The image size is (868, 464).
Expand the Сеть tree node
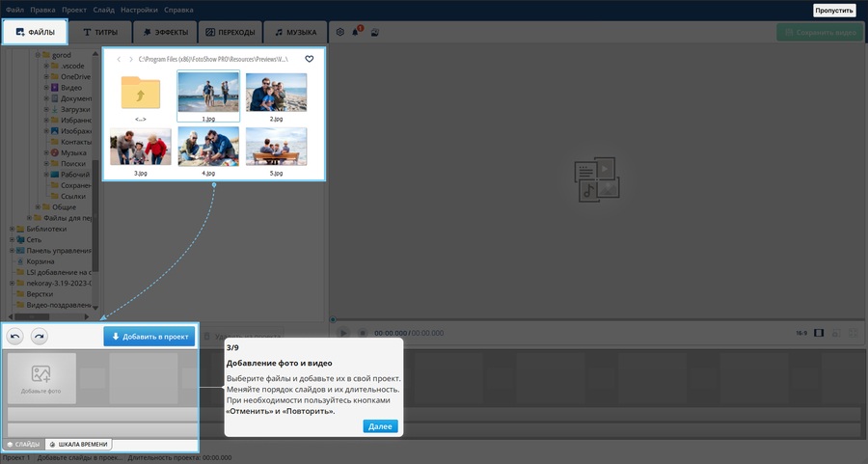(x=12, y=239)
